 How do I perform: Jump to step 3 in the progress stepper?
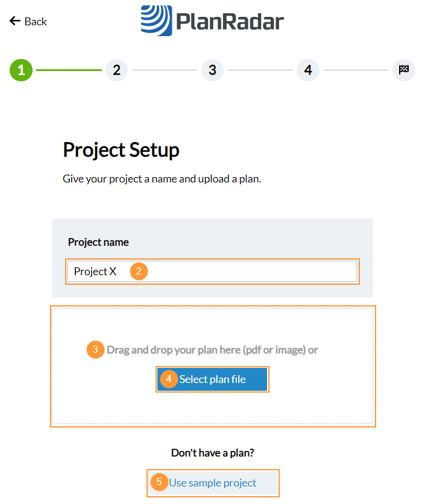click(212, 70)
